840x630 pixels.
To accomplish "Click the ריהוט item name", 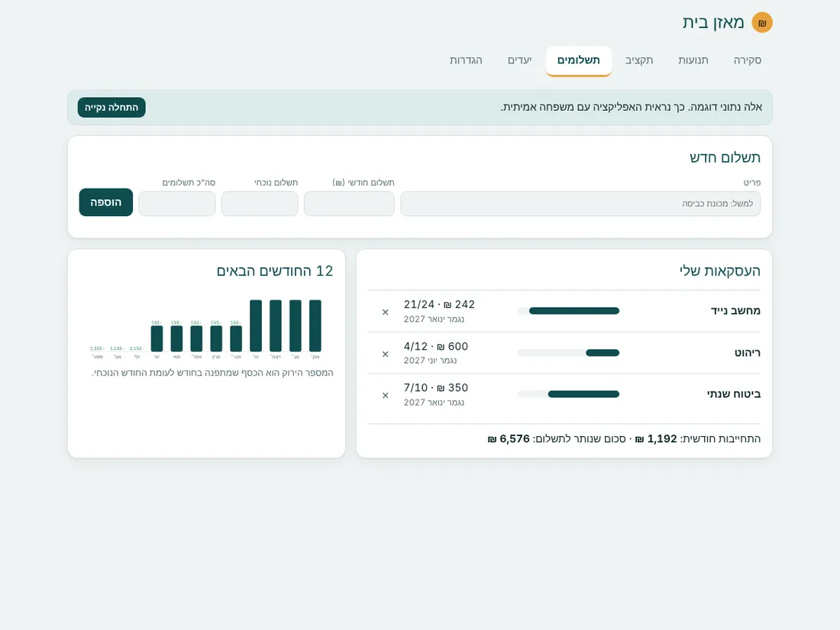I will (x=748, y=353).
